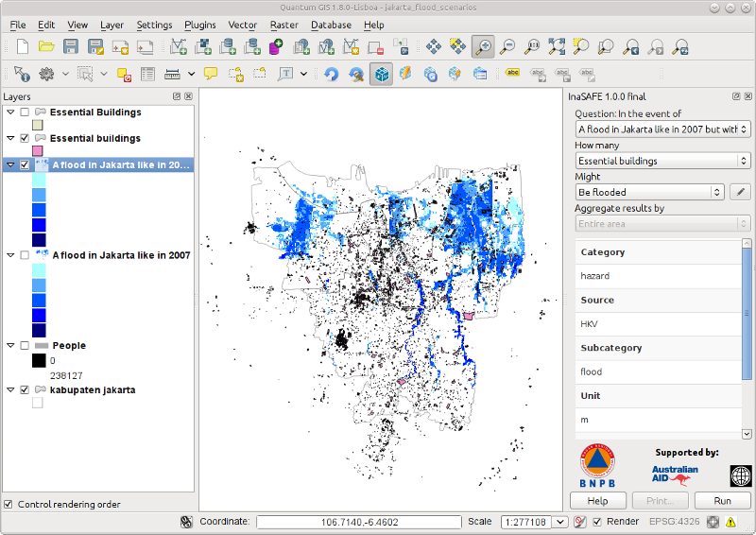The image size is (756, 535).
Task: Enable the Essential Buildings top layer checkbox
Action: (x=25, y=112)
